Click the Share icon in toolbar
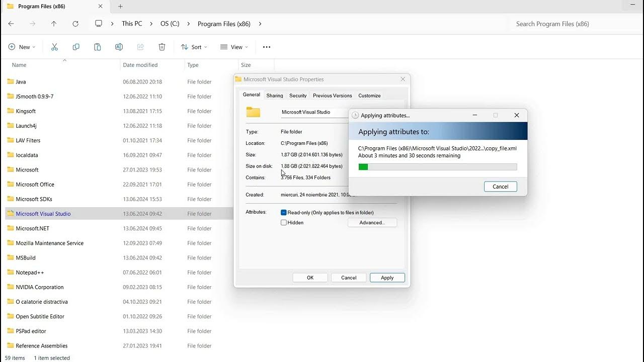 coord(140,47)
